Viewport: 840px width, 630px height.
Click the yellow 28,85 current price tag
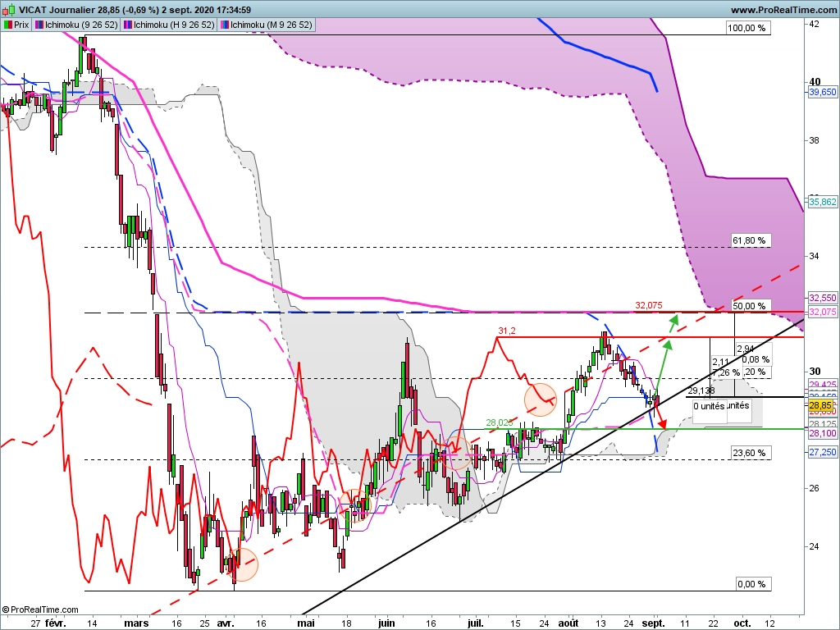click(820, 405)
